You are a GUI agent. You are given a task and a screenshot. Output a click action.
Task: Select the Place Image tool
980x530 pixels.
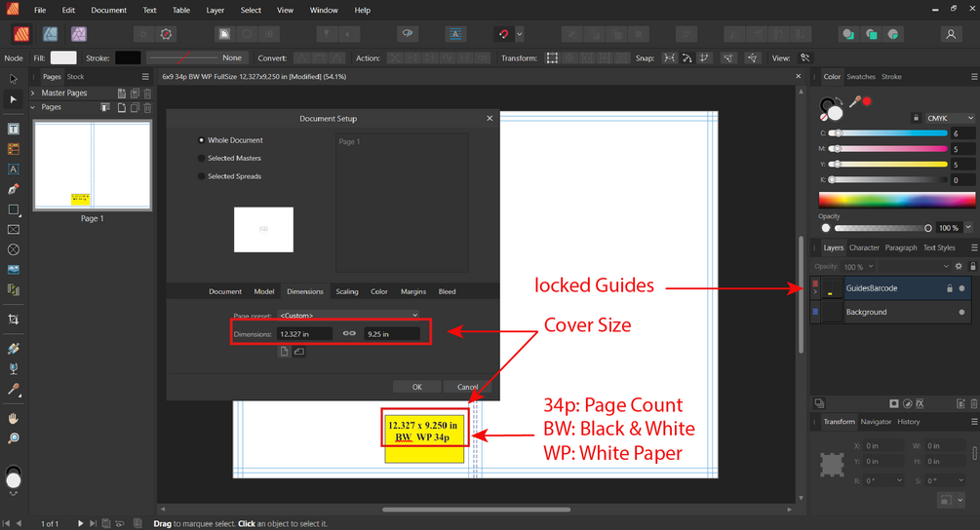coord(13,270)
